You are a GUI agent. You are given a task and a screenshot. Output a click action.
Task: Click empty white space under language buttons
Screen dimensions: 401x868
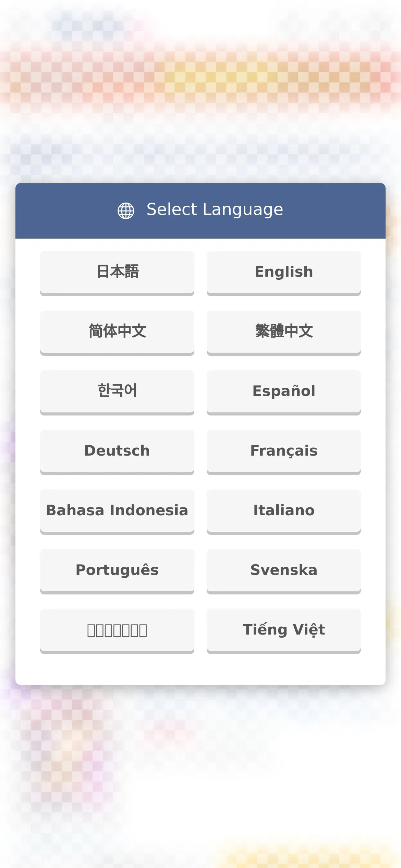(x=200, y=670)
